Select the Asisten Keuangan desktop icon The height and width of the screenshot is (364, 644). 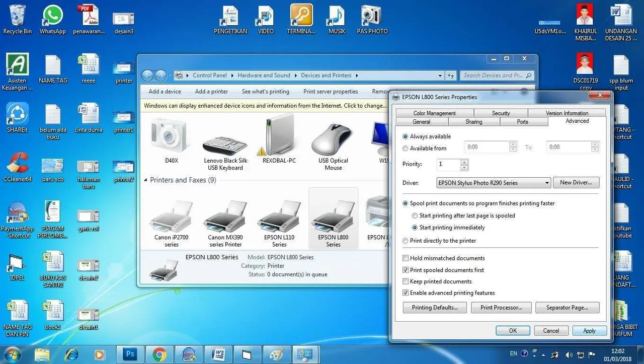tap(17, 72)
